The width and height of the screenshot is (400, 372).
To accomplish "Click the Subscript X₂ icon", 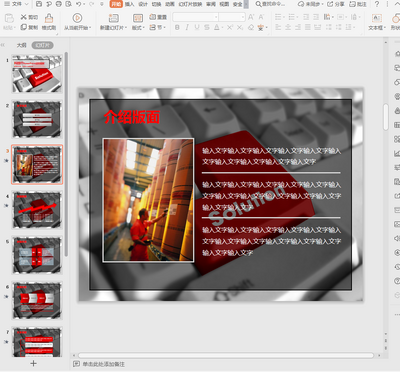I will coord(240,27).
